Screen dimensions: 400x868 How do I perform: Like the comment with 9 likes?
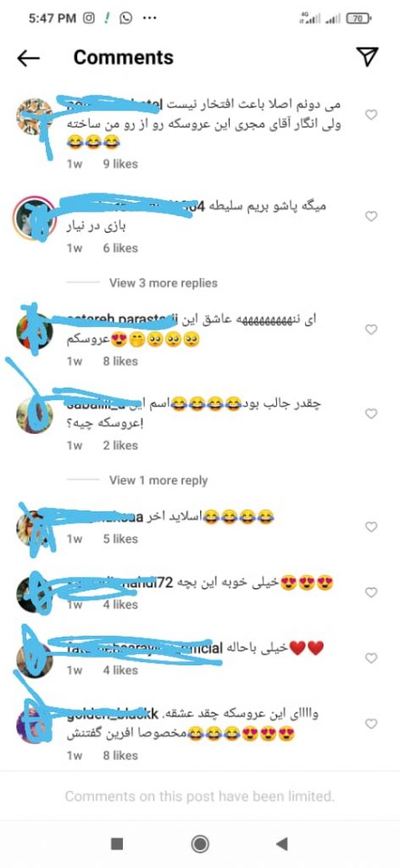(x=371, y=114)
